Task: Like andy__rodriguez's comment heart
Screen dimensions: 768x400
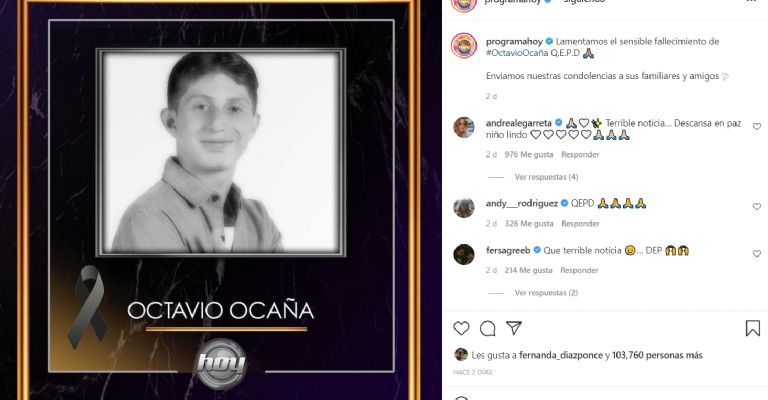Action: pos(757,207)
